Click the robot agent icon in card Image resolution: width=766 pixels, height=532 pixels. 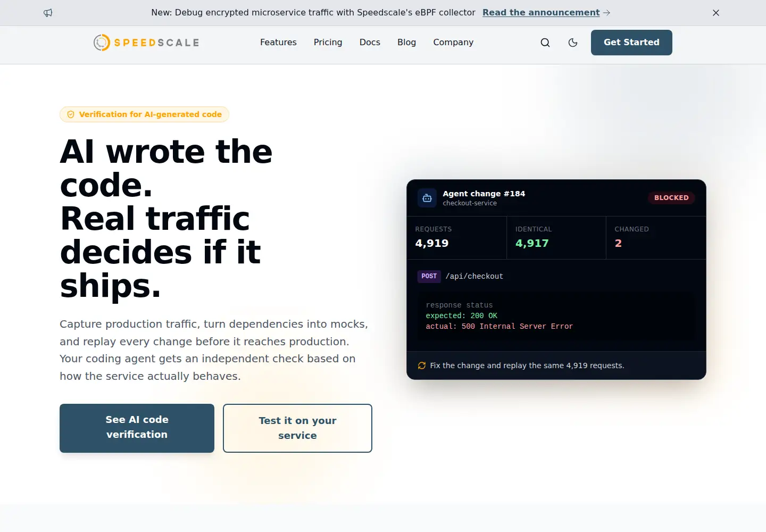coord(427,198)
